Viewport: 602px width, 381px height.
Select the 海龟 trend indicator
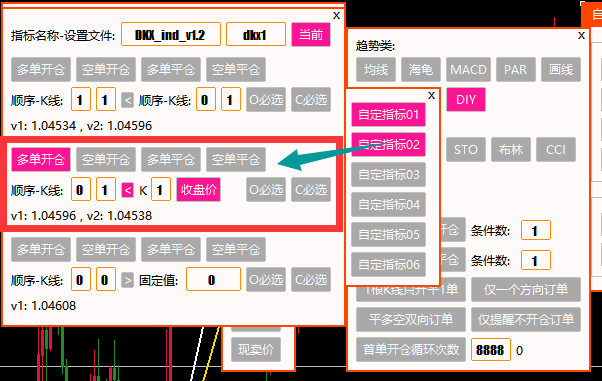421,70
